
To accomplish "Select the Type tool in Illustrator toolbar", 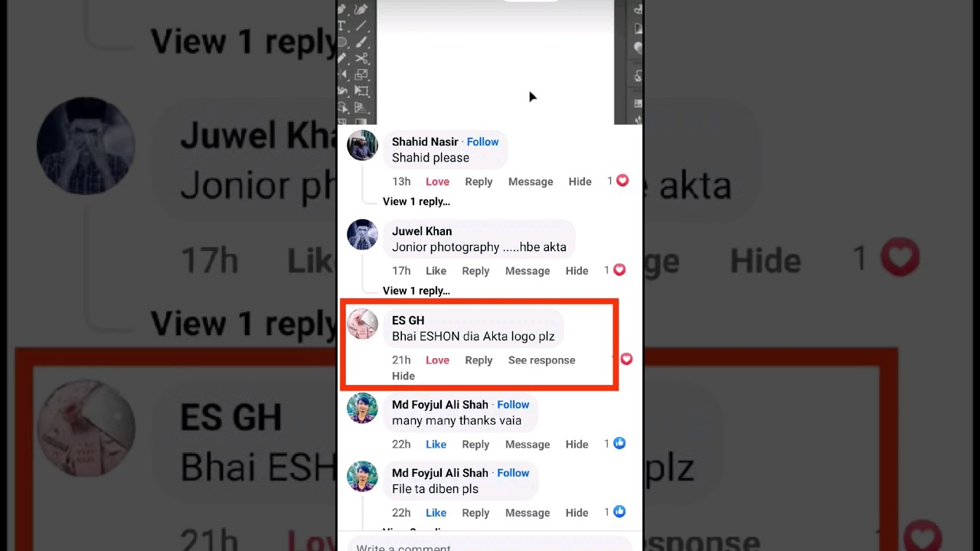I will click(341, 25).
